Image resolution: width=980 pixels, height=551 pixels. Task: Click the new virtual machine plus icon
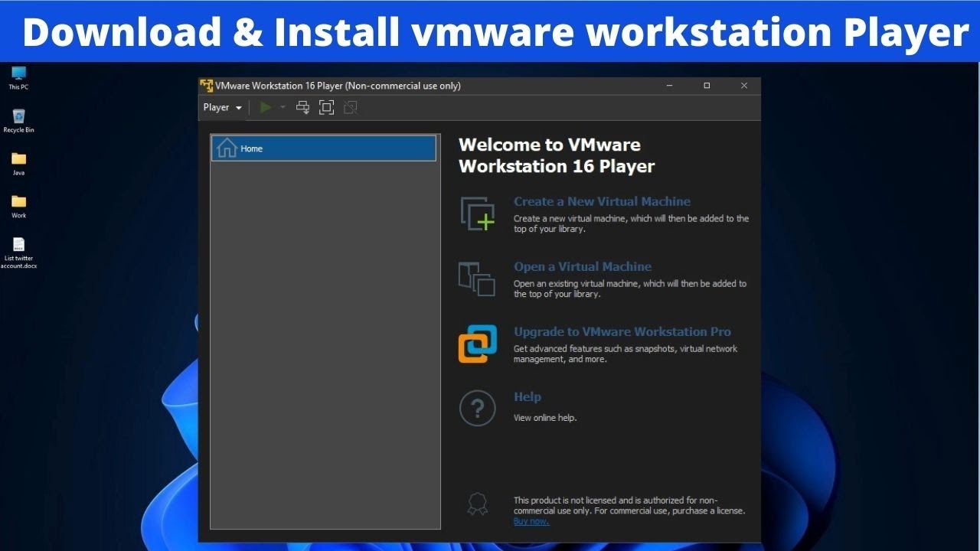coord(478,214)
